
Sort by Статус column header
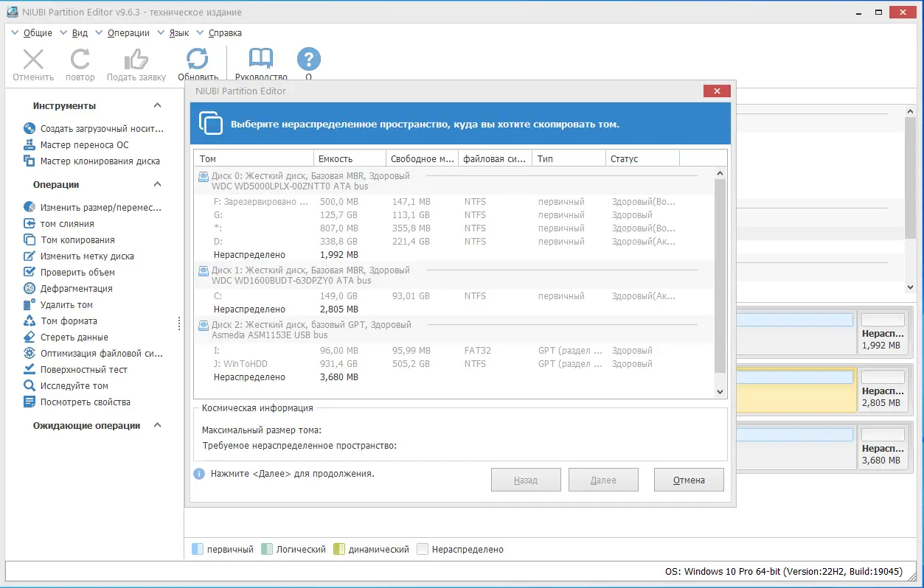(x=643, y=158)
